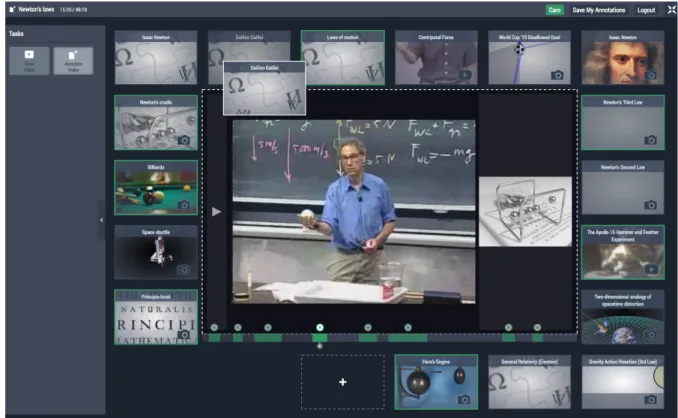678x418 pixels.
Task: Click the View Video task button
Action: point(29,61)
